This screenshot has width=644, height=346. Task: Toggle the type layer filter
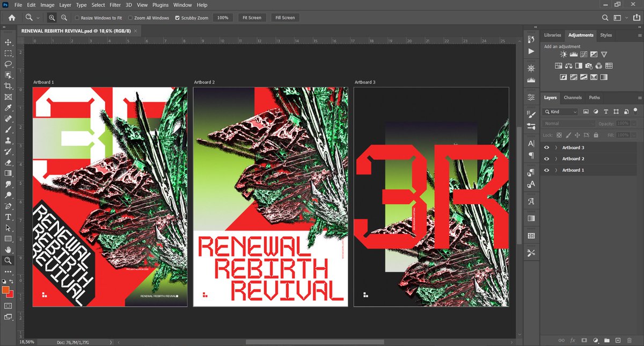coord(605,112)
